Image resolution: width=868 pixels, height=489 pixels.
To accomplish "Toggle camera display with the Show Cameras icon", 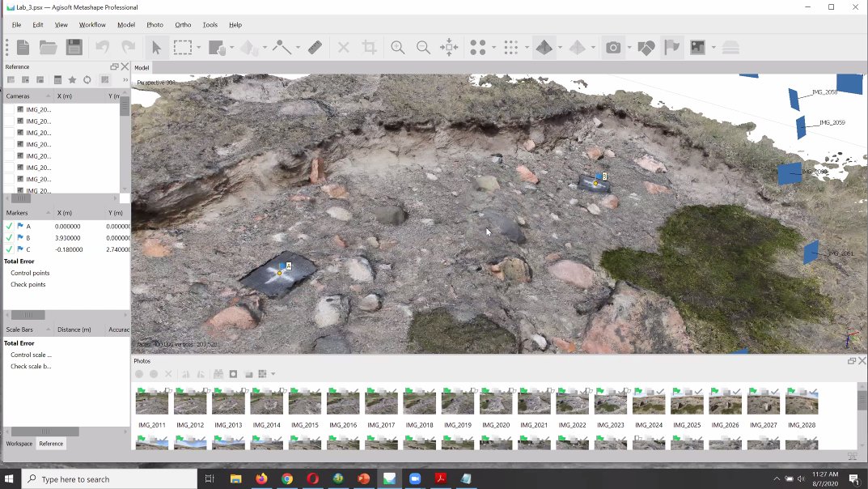I will [614, 47].
